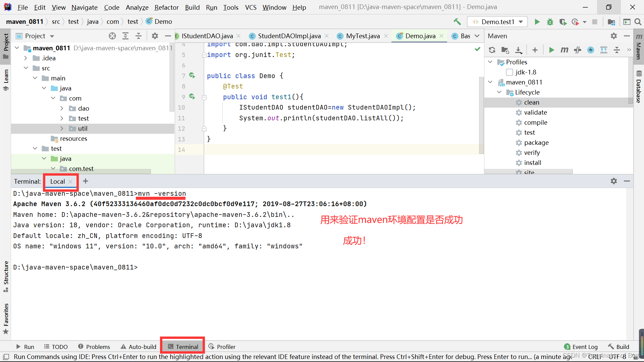
Task: Click run test gutter icon on line 9
Action: pyautogui.click(x=192, y=97)
